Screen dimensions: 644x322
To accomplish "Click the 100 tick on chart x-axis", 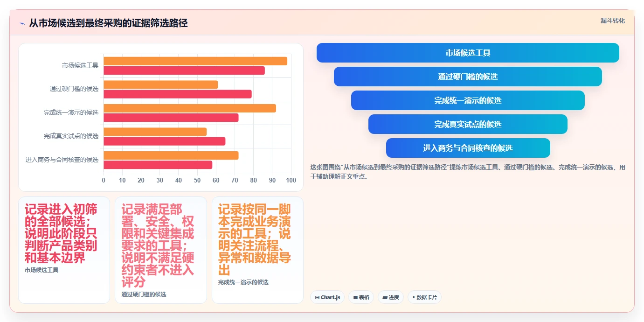I will click(x=291, y=181).
